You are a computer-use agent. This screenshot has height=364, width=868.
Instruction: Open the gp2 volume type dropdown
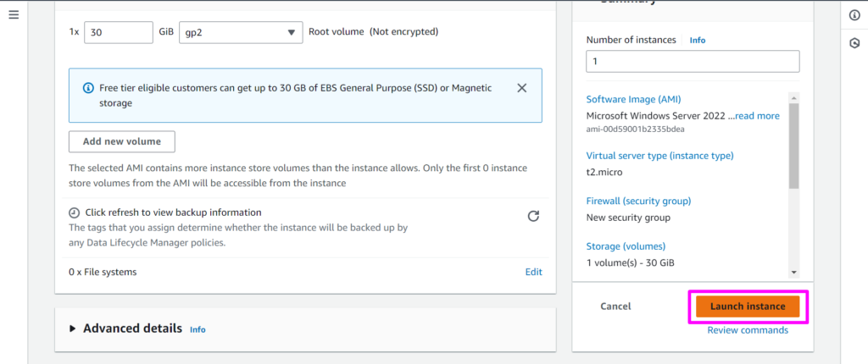tap(241, 32)
